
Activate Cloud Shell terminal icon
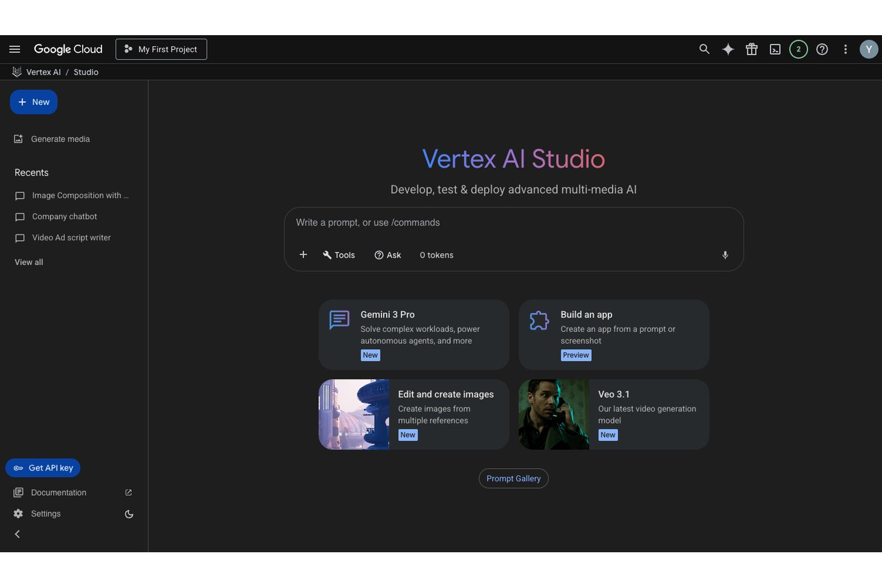775,49
